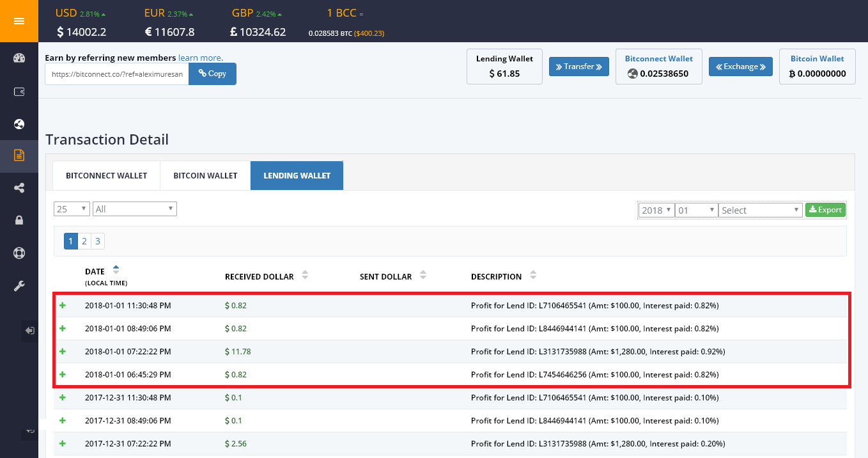
Task: Go to page 2 of transactions
Action: click(x=84, y=241)
